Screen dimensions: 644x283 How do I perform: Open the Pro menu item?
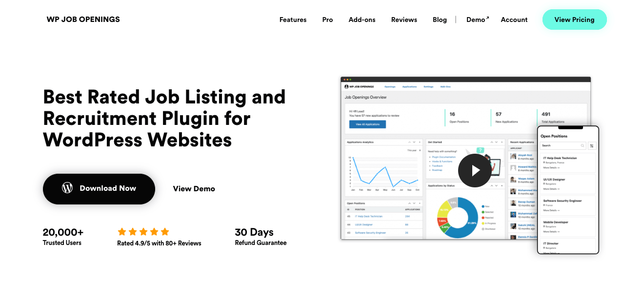coord(327,20)
